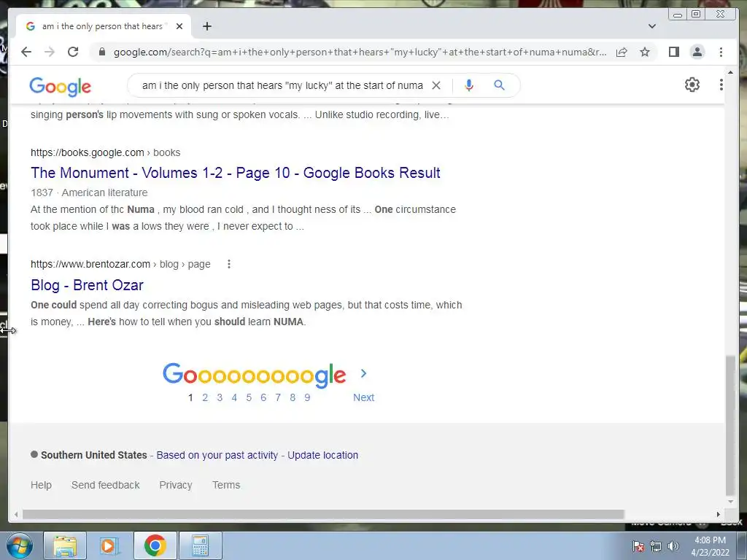Bookmark this page with star icon

[x=645, y=52]
